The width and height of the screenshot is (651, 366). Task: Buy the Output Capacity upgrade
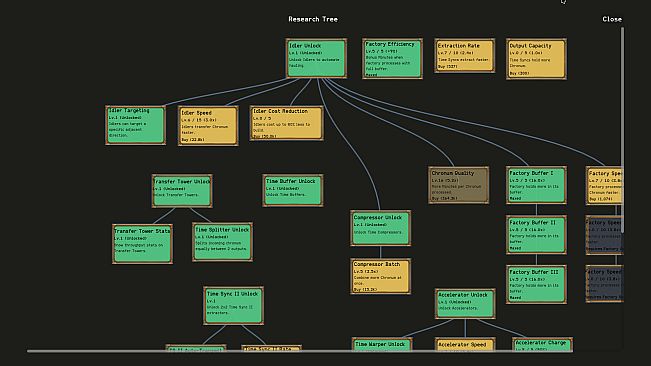536,59
